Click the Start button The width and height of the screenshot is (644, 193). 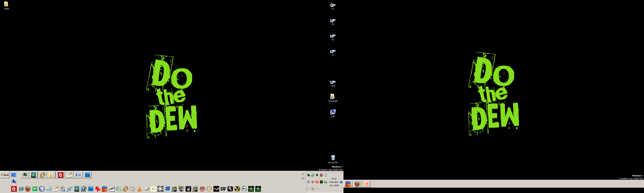coord(5,175)
